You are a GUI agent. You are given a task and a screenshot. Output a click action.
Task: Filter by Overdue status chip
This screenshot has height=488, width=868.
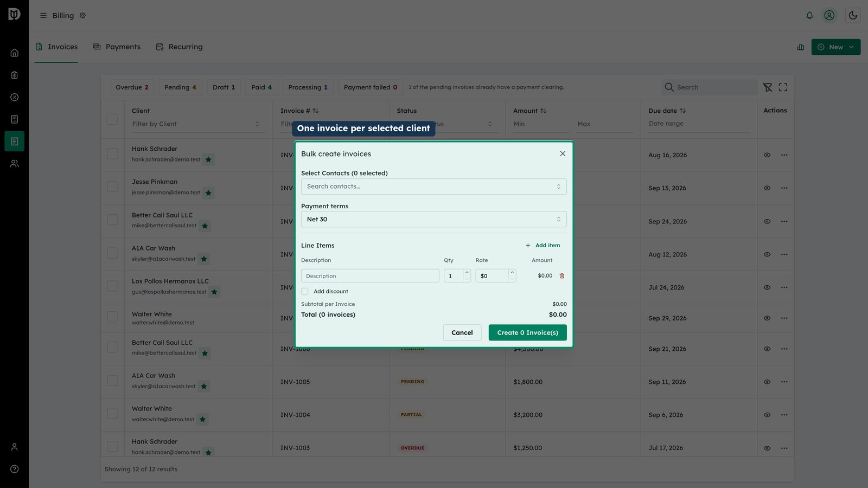[x=132, y=87]
